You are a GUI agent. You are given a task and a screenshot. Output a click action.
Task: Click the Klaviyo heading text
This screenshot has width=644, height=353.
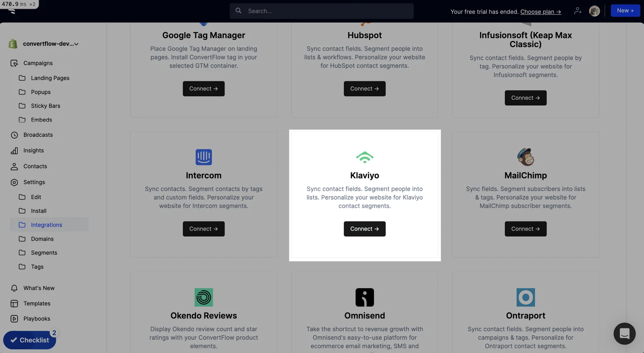point(365,175)
